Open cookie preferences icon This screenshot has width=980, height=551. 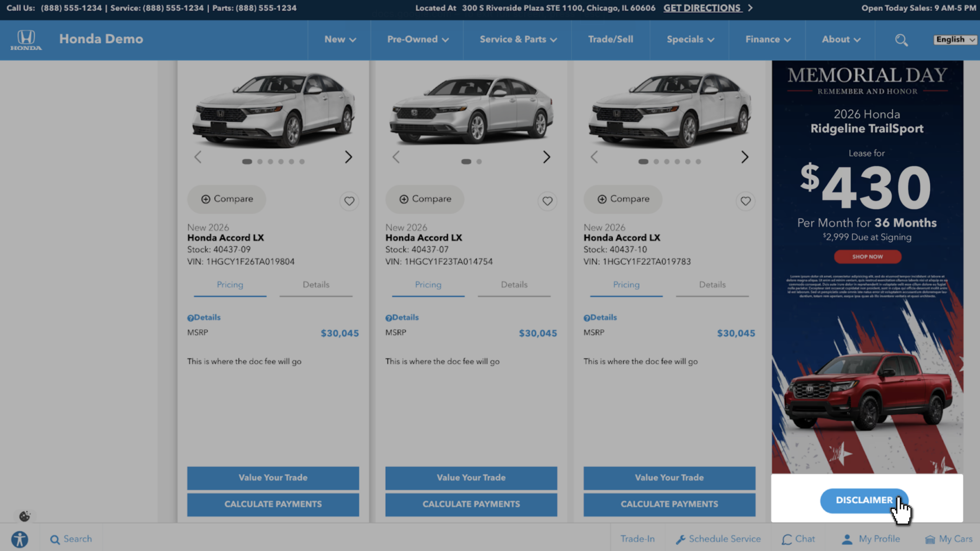click(24, 516)
